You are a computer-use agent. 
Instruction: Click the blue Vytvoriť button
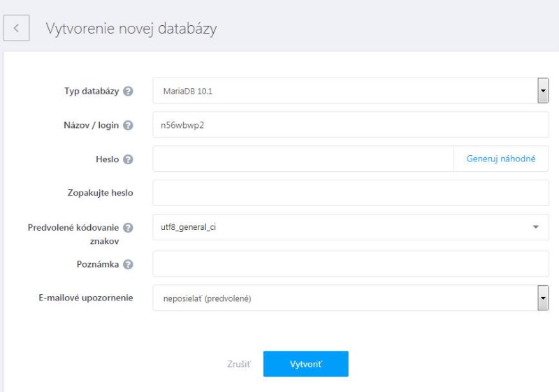pos(306,364)
